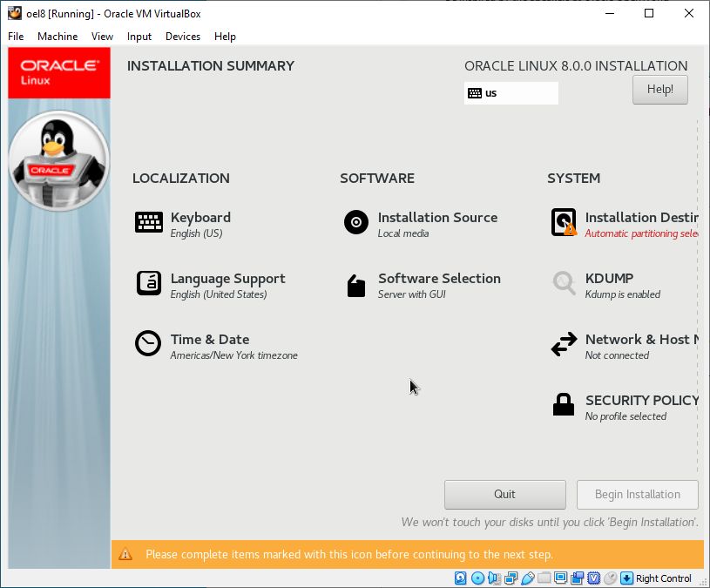
Task: Click the host key arrow icon
Action: point(626,578)
